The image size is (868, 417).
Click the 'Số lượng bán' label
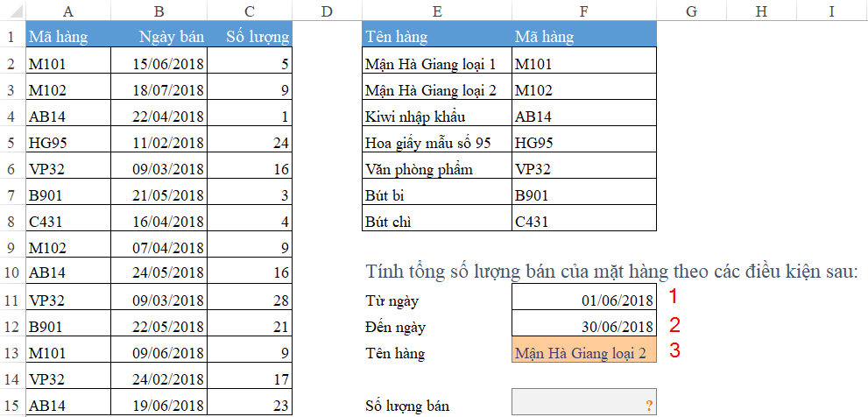pyautogui.click(x=407, y=406)
